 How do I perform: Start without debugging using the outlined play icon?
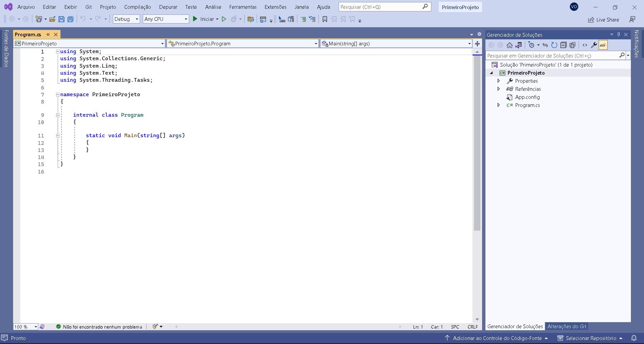click(224, 19)
